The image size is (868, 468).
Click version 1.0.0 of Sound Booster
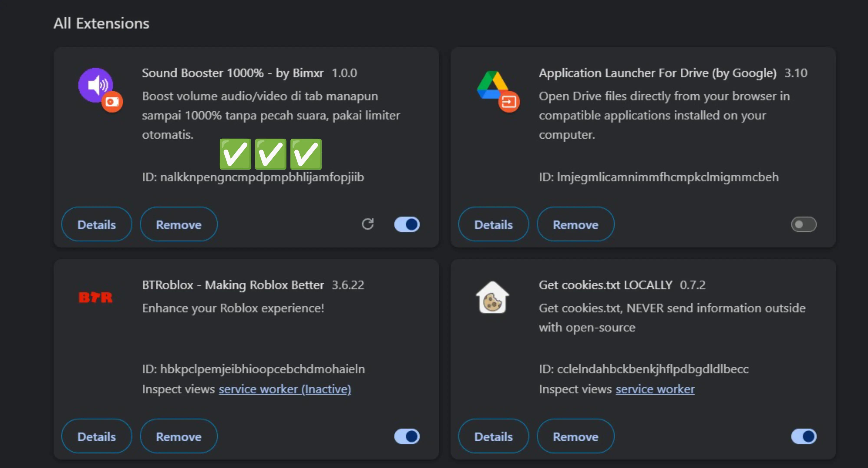tap(344, 73)
